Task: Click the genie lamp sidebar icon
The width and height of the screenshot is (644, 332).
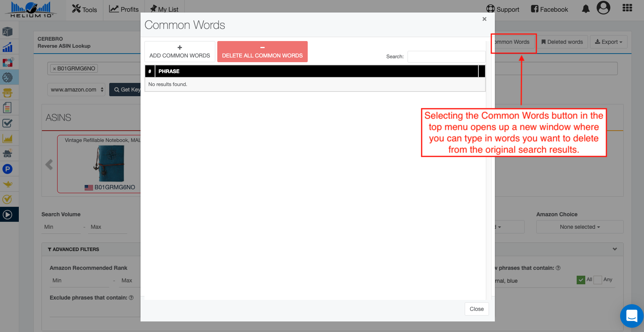Action: tap(7, 184)
